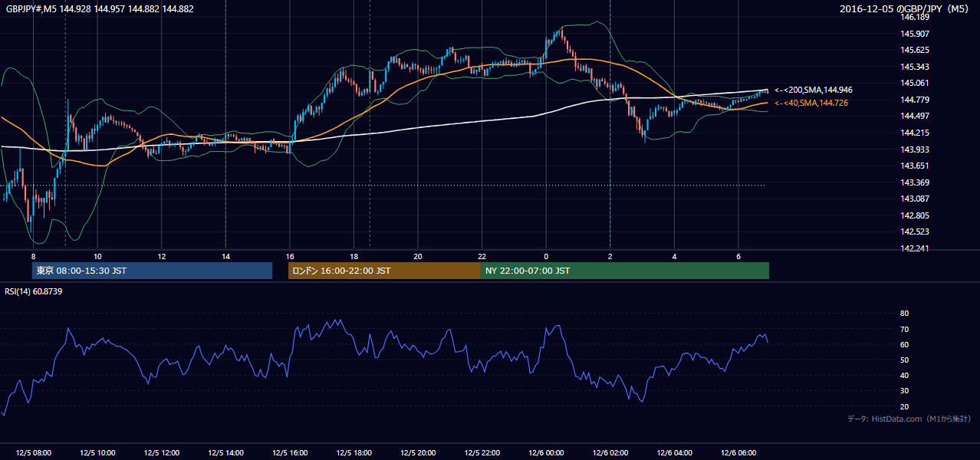Screen dimensions: 980x460
Task: Click price axis value 145.625
Action: tap(914, 50)
